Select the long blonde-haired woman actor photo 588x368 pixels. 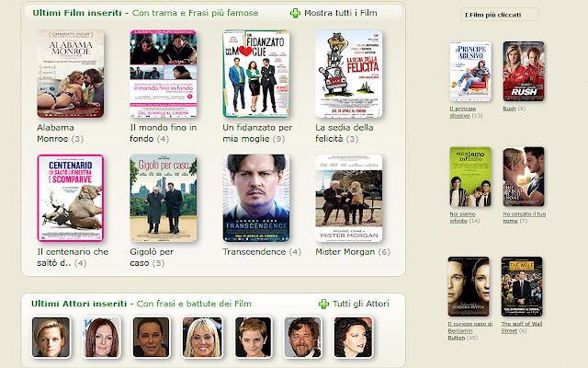(x=202, y=337)
